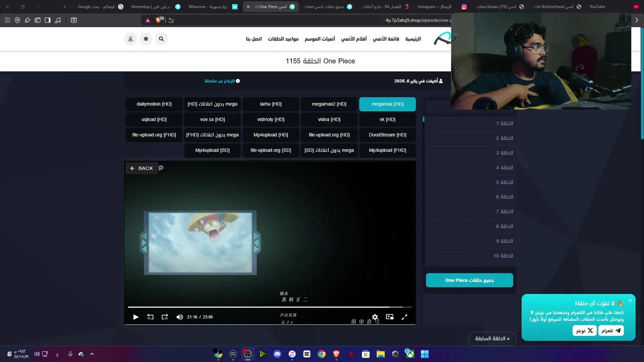This screenshot has width=644, height=362.
Task: Report a problem via الإبلاغ عن مشكلة
Action: [222, 81]
